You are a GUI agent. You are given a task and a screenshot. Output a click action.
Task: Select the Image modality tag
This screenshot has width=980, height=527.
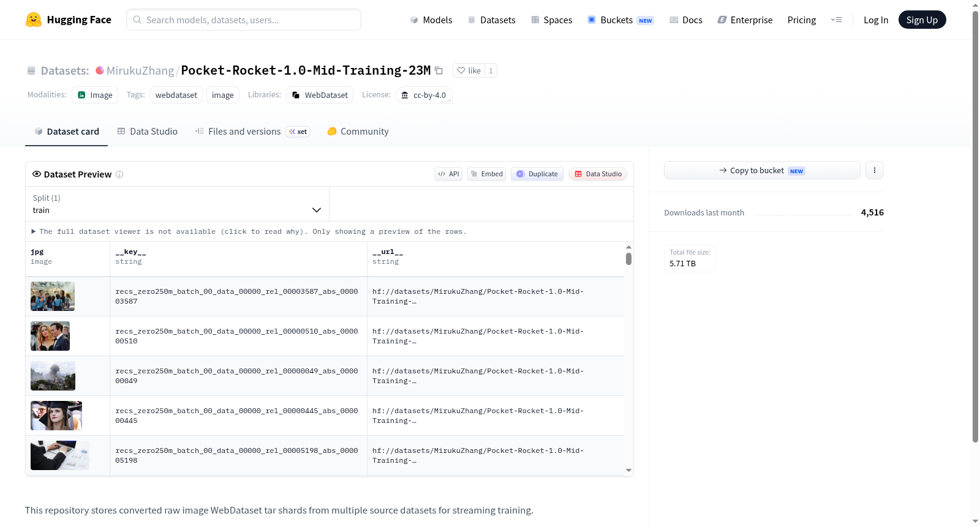[96, 95]
